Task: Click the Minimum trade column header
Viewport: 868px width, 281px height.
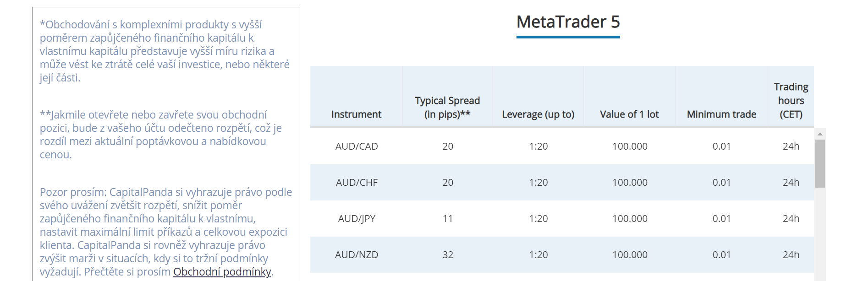Action: click(721, 114)
